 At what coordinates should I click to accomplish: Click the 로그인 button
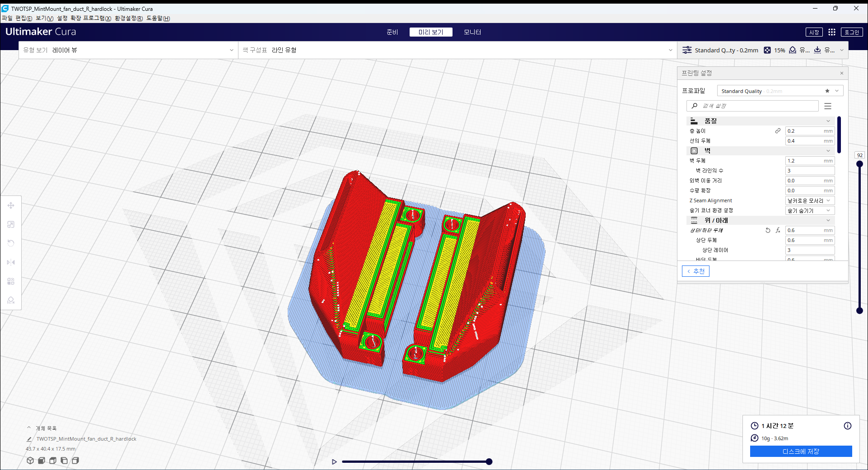[852, 32]
